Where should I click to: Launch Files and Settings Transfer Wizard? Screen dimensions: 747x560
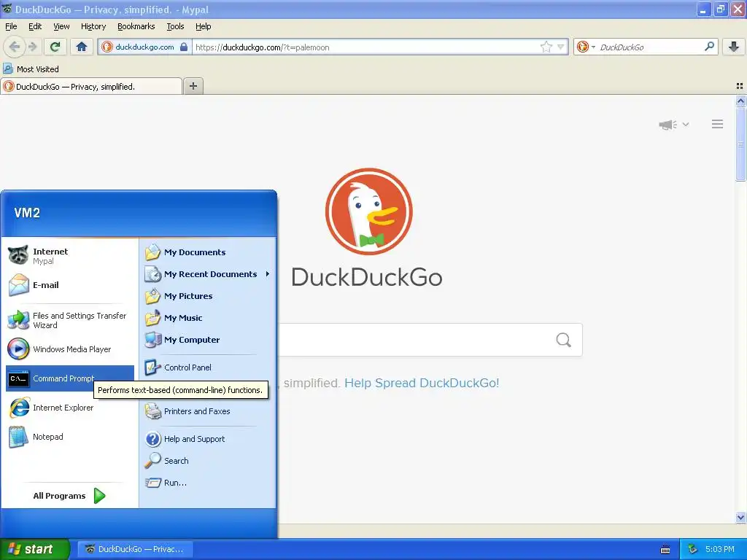coord(70,321)
